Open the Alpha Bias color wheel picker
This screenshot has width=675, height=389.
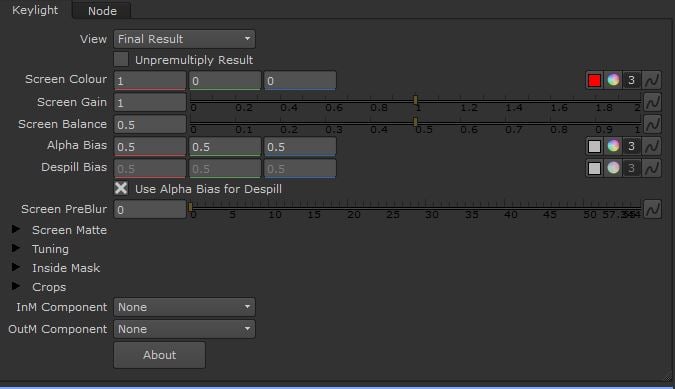coord(613,146)
